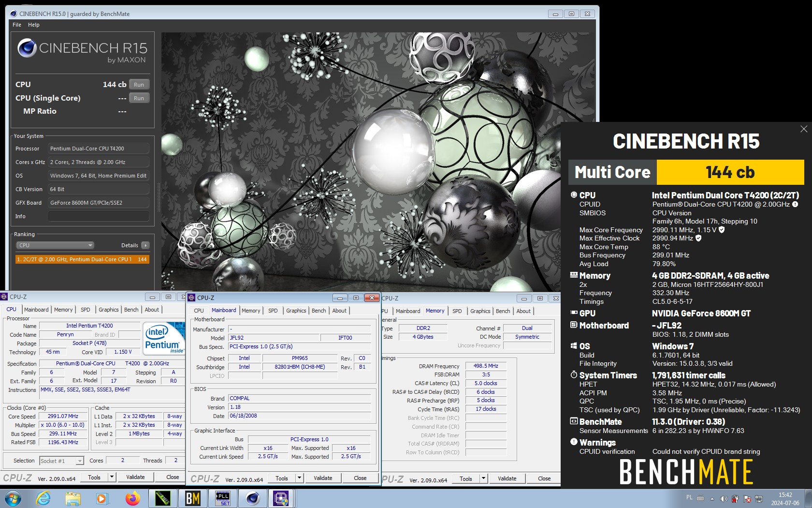Image resolution: width=812 pixels, height=508 pixels.
Task: Open Graphics tab in right CPU-Z window
Action: [x=480, y=311]
